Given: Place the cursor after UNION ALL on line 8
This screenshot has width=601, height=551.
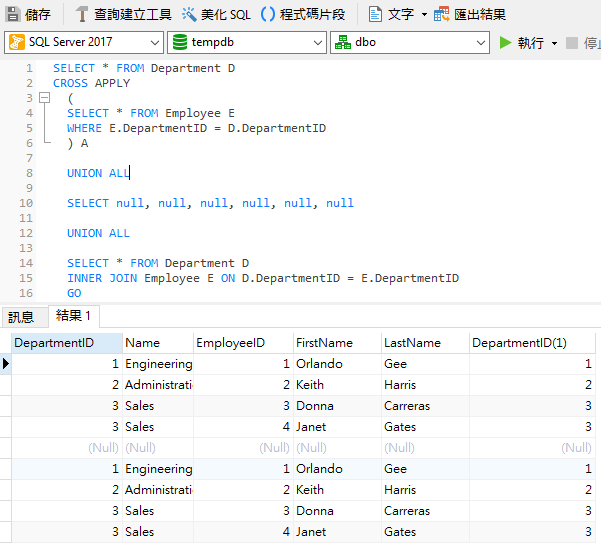Looking at the screenshot, I should [x=131, y=173].
